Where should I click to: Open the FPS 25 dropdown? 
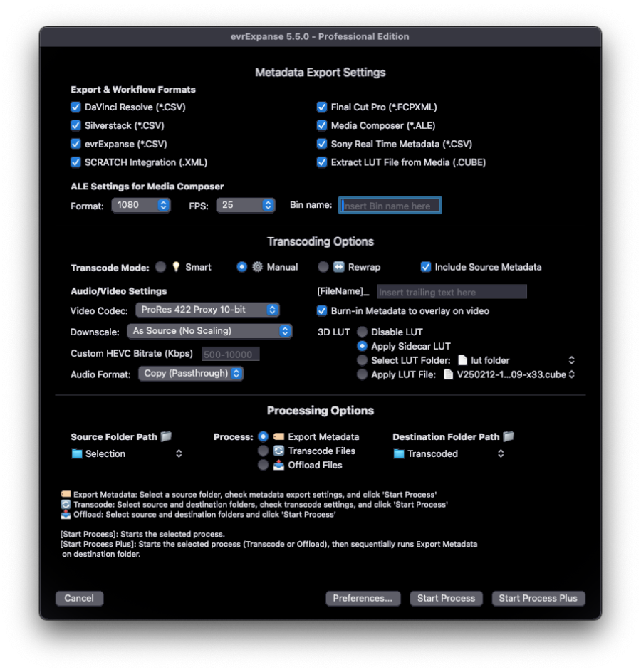246,205
